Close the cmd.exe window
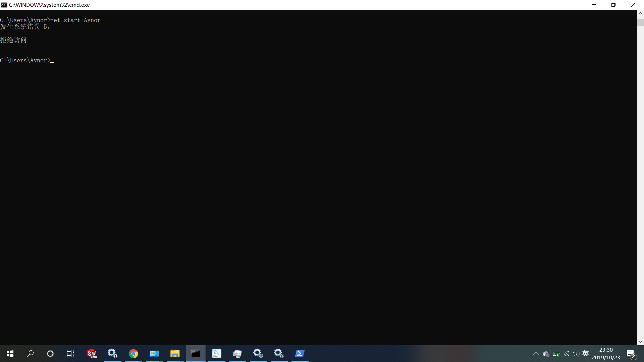This screenshot has height=362, width=644. (633, 5)
